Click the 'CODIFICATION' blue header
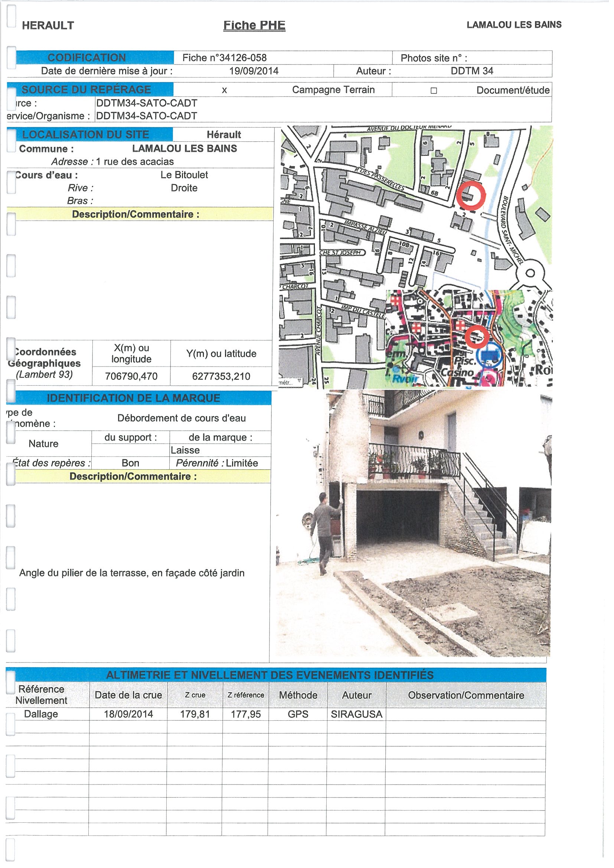 click(x=95, y=58)
